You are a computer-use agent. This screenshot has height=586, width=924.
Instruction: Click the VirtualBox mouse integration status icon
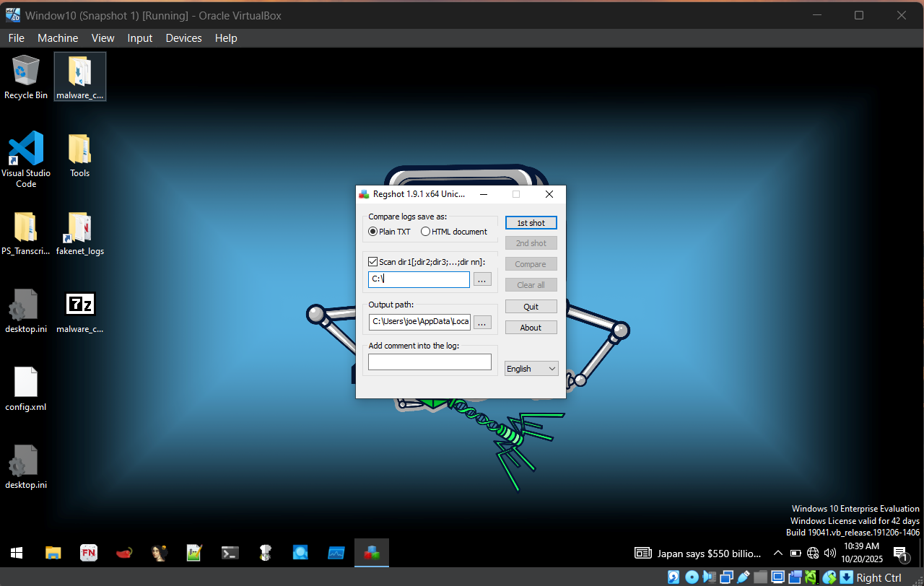[x=829, y=577]
